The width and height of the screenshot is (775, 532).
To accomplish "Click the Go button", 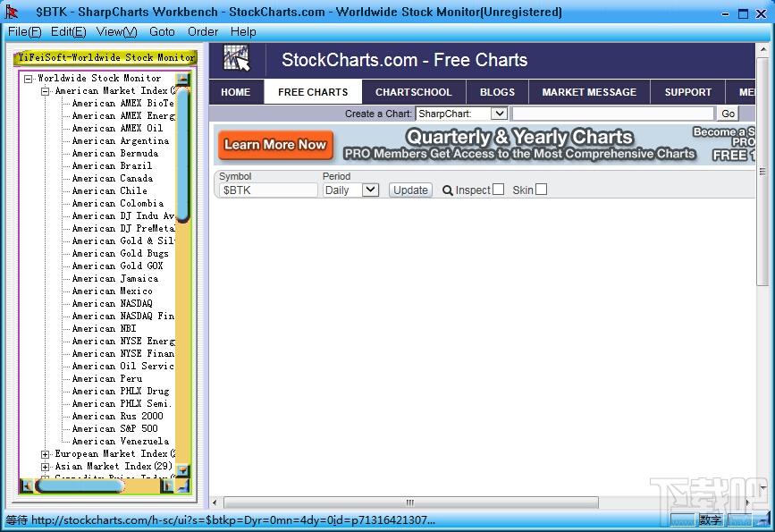I will tap(728, 114).
